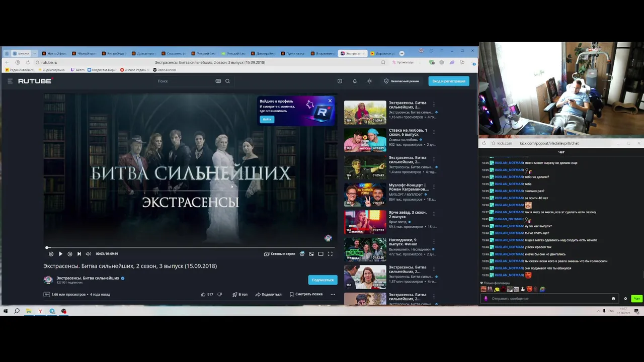
Task: Mute the player volume
Action: tap(89, 254)
